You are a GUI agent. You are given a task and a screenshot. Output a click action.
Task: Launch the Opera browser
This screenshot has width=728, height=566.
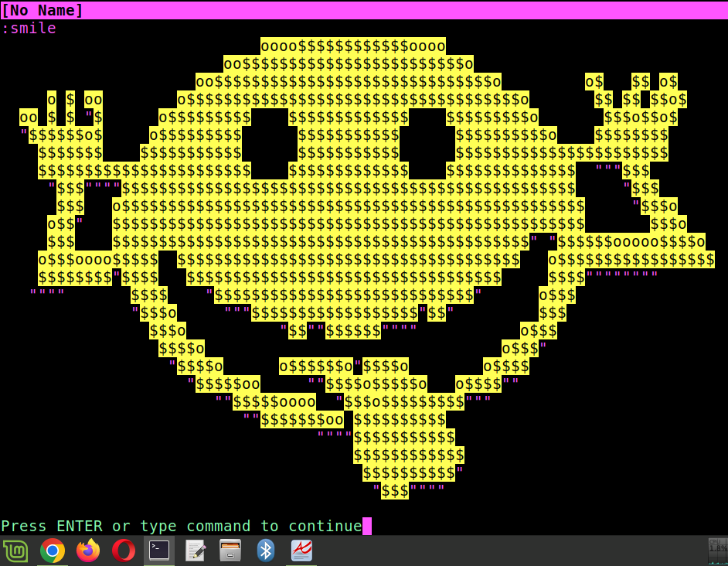pyautogui.click(x=124, y=551)
